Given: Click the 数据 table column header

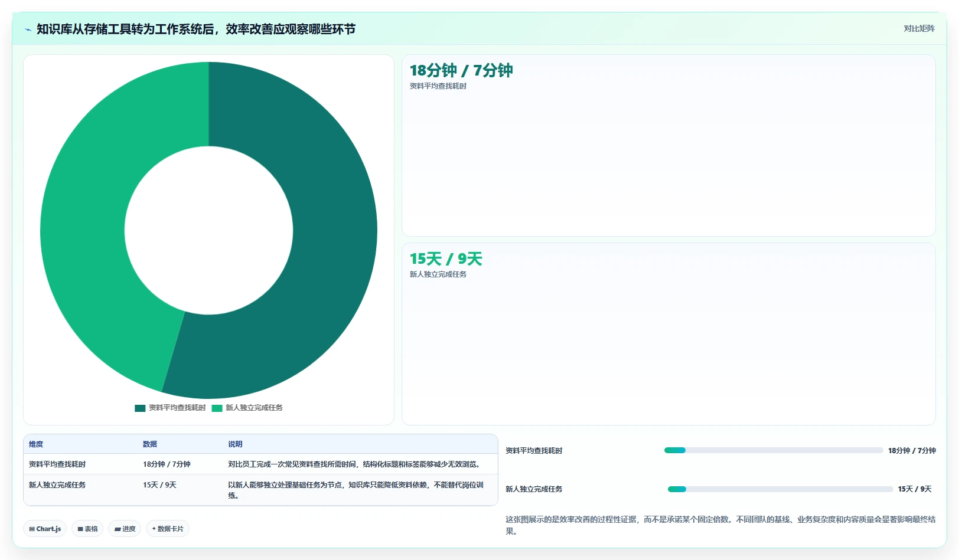Looking at the screenshot, I should click(x=150, y=444).
